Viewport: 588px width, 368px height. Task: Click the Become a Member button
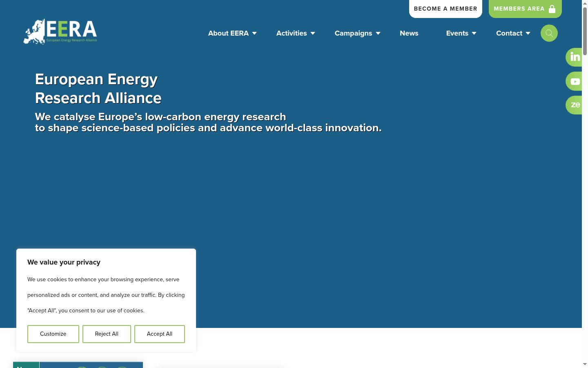[445, 9]
